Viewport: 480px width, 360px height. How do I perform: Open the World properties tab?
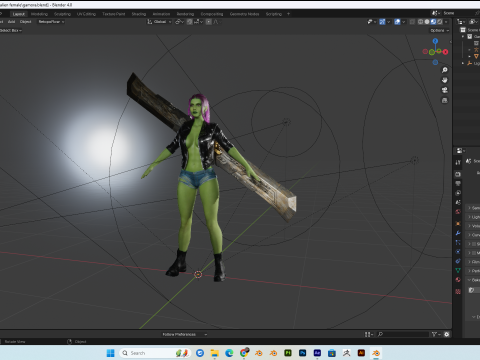(458, 212)
